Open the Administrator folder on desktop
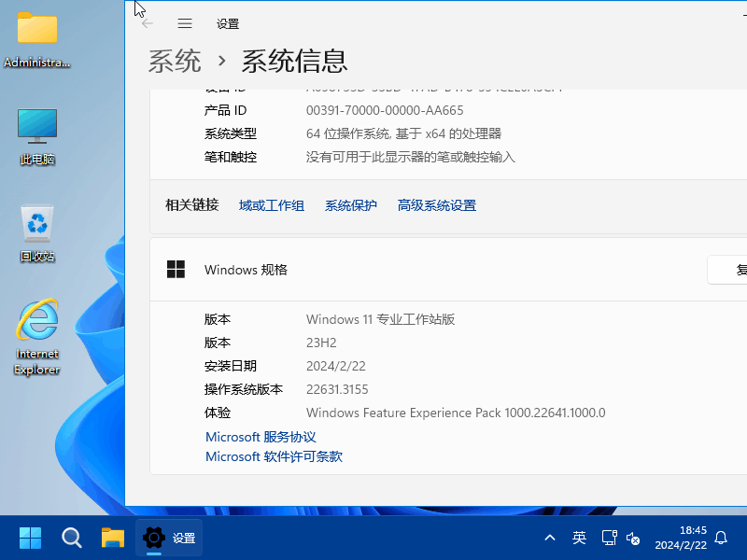Image resolution: width=747 pixels, height=560 pixels. point(37,41)
